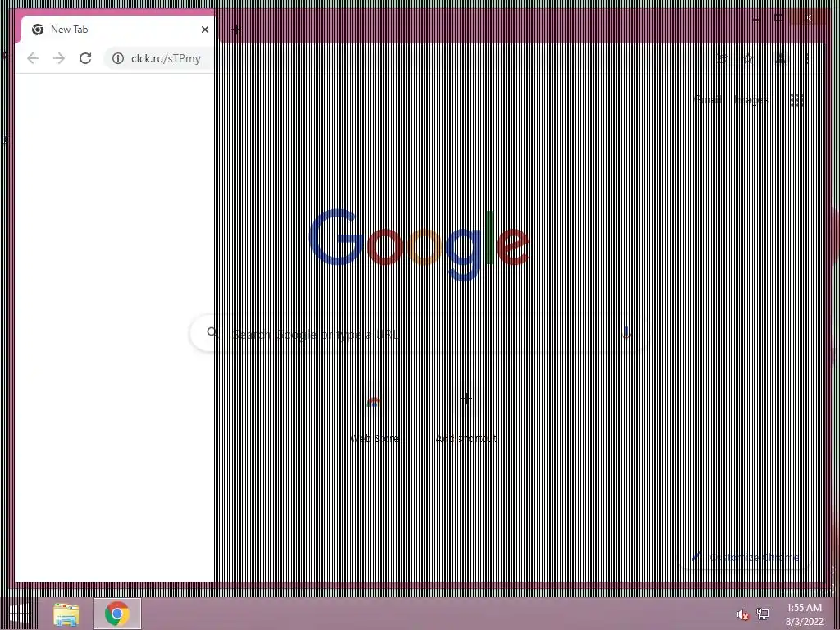Open the Google apps grid

797,99
